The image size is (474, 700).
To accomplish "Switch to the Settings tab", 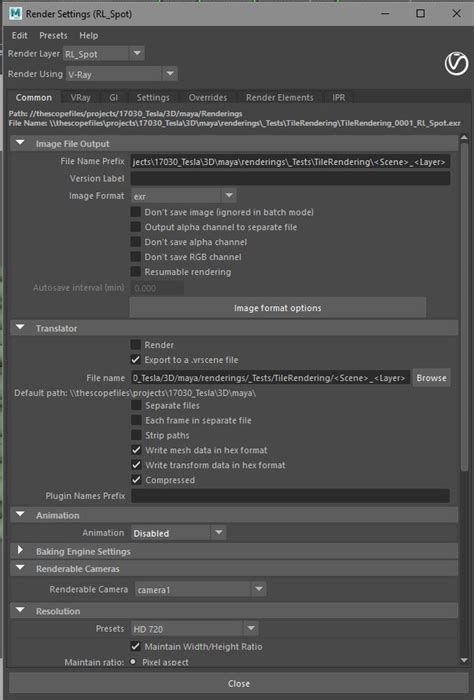I will (x=153, y=97).
